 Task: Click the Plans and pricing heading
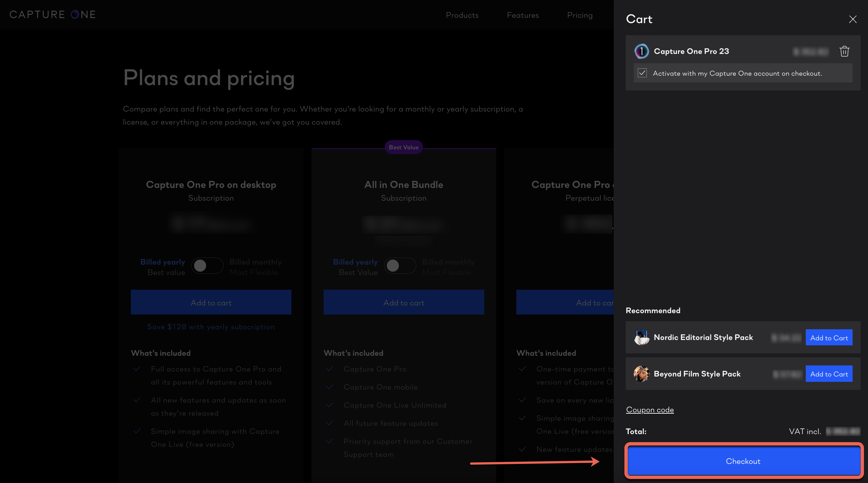209,78
